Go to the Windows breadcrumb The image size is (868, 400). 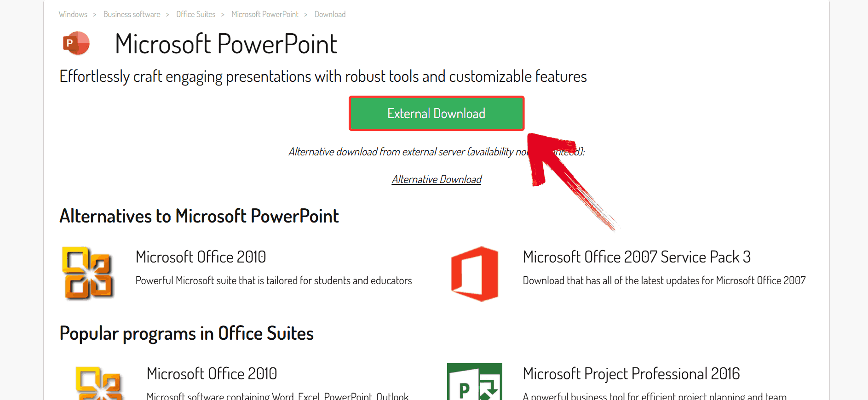click(73, 14)
